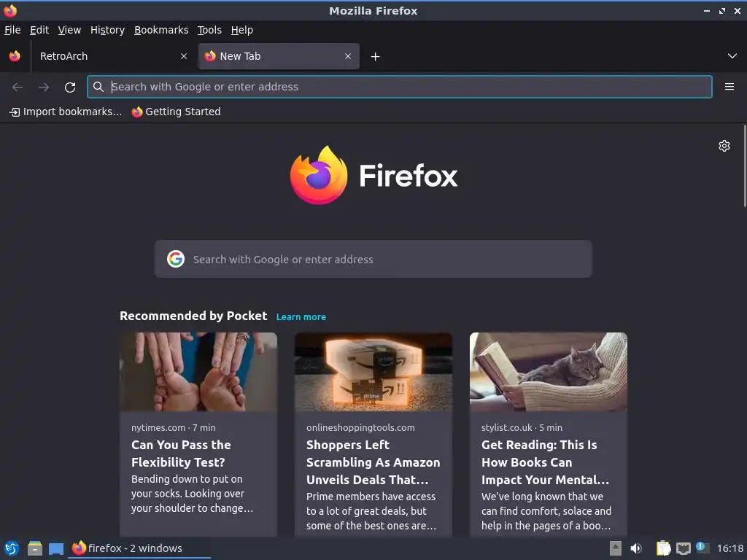This screenshot has height=560, width=747.
Task: Select firefox - 2 windows taskbar entry
Action: pos(139,548)
